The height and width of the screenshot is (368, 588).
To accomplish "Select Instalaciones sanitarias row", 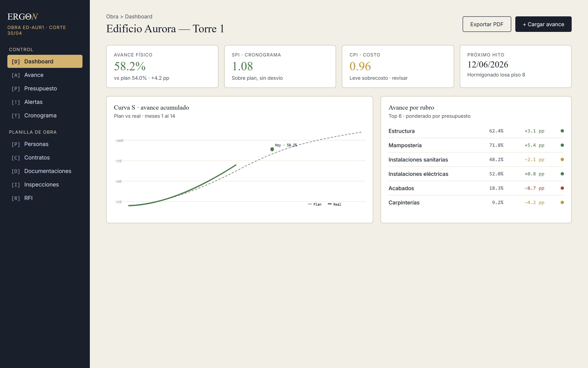I will coord(476,160).
